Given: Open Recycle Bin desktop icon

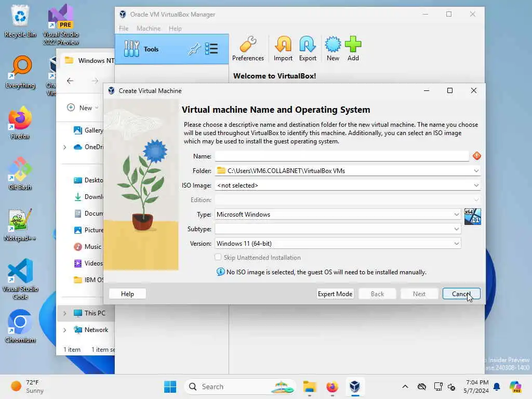Looking at the screenshot, I should (x=20, y=21).
